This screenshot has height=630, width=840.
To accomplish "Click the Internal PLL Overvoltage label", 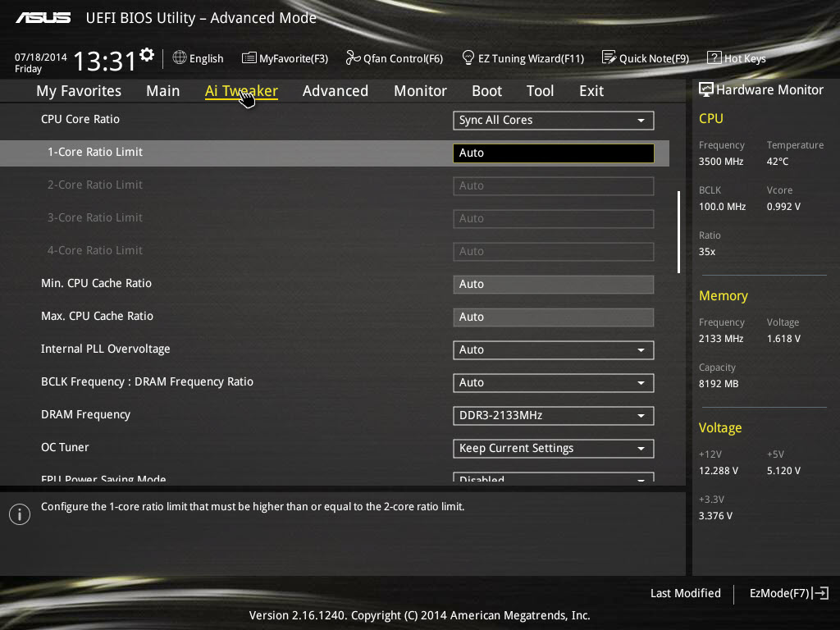I will click(106, 349).
